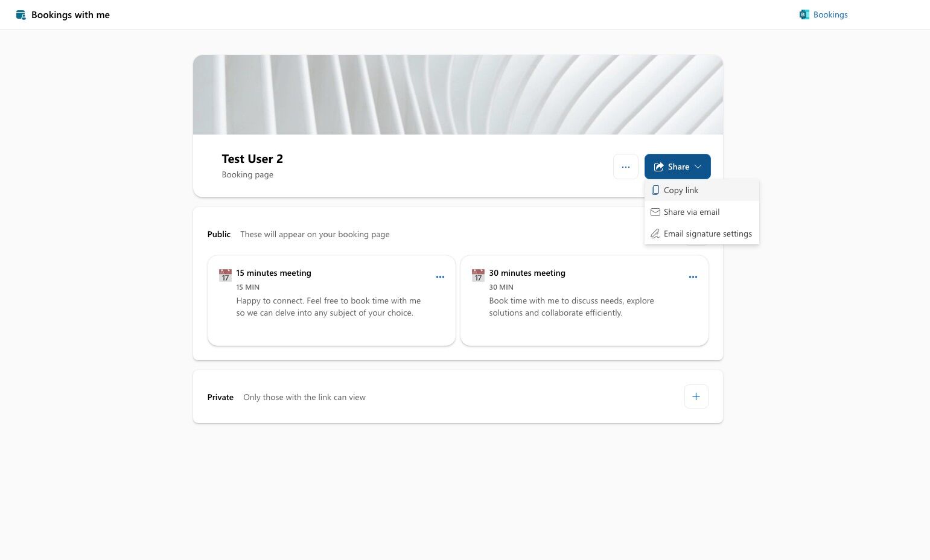The image size is (930, 560).
Task: Click the 15 minutes meeting description text
Action: 328,307
